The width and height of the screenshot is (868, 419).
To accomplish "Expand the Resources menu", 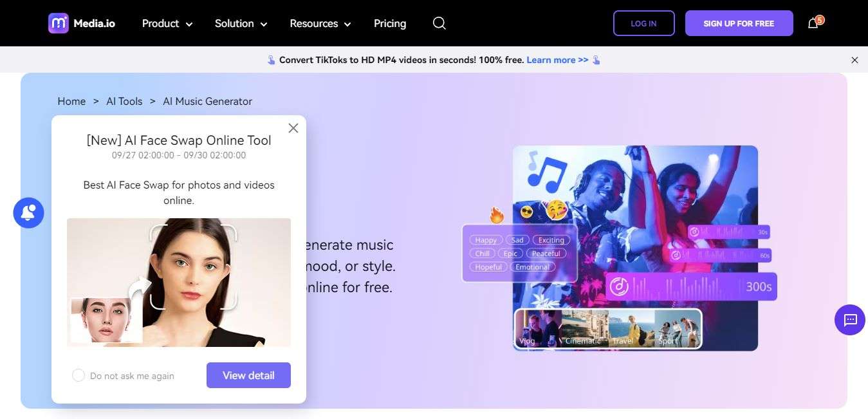I will pos(319,23).
